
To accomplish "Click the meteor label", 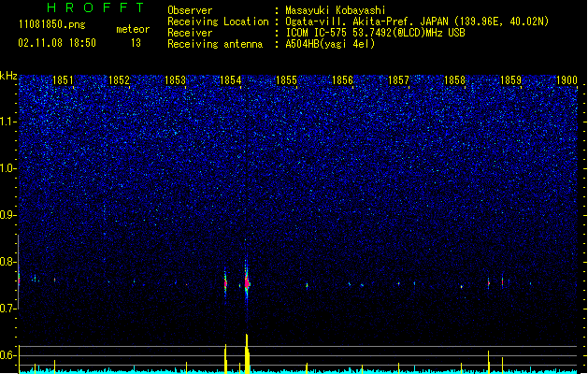I will tap(133, 29).
